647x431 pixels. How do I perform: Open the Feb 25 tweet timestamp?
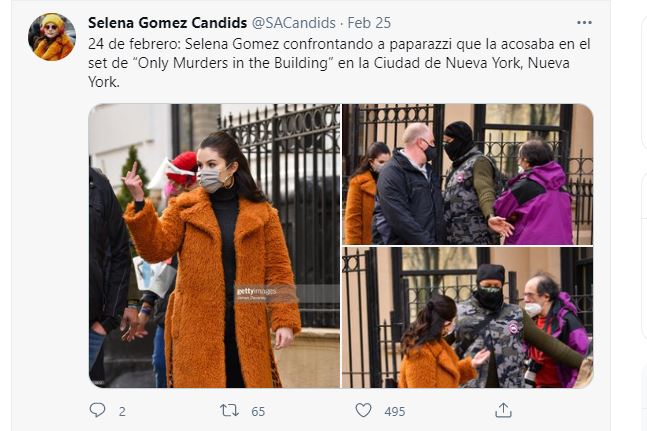[369, 23]
